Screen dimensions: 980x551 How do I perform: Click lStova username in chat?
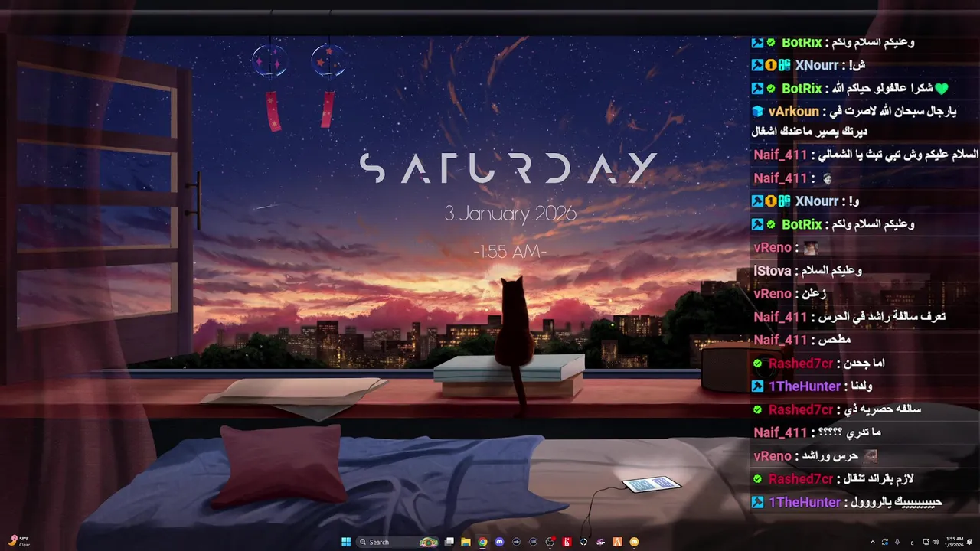coord(772,271)
